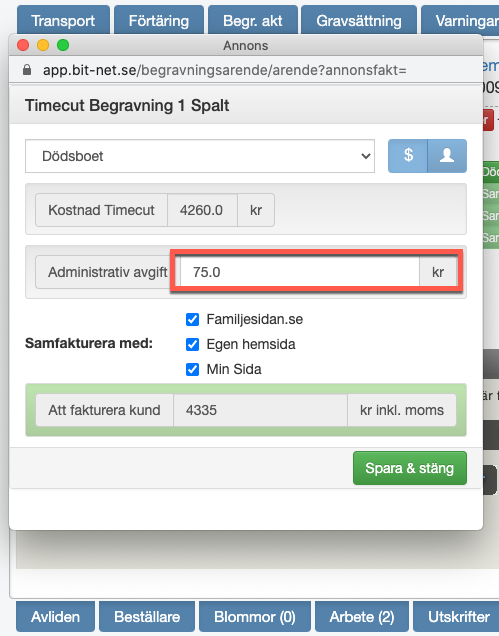Image resolution: width=499 pixels, height=636 pixels.
Task: Click the yellow minimize window button
Action: coord(43,45)
